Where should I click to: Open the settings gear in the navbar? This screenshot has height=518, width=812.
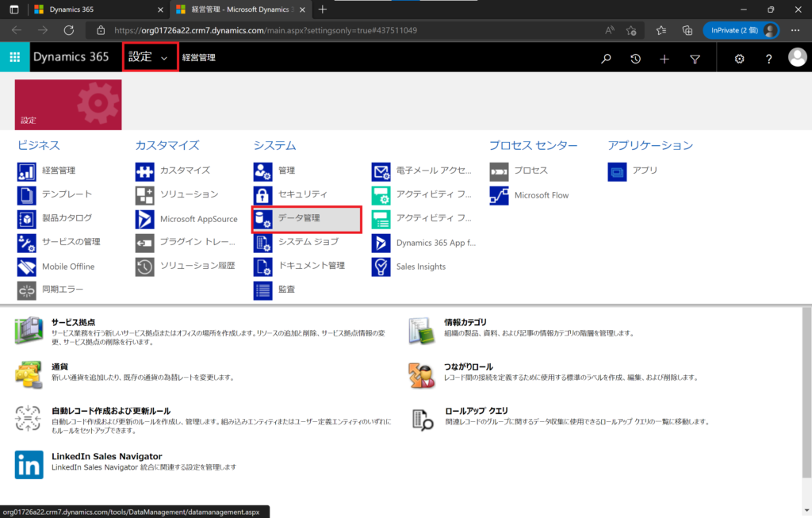click(740, 59)
